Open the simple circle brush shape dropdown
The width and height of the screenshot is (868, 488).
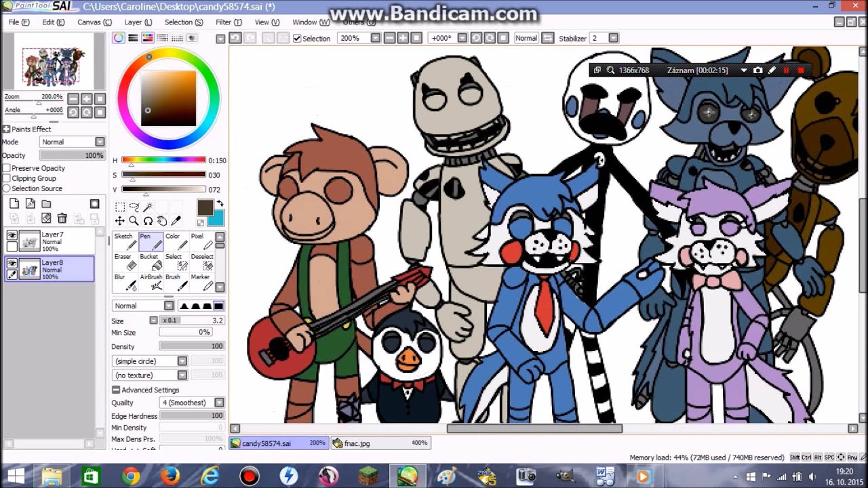pos(150,361)
